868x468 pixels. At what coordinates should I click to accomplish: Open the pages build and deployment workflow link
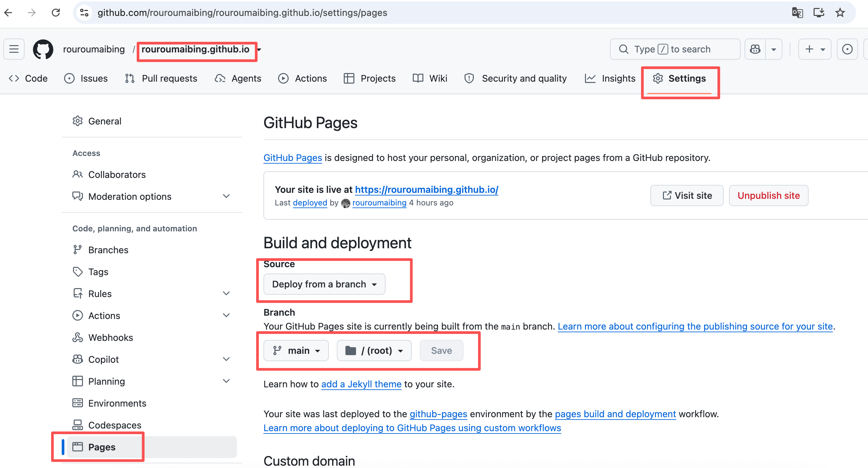(615, 414)
